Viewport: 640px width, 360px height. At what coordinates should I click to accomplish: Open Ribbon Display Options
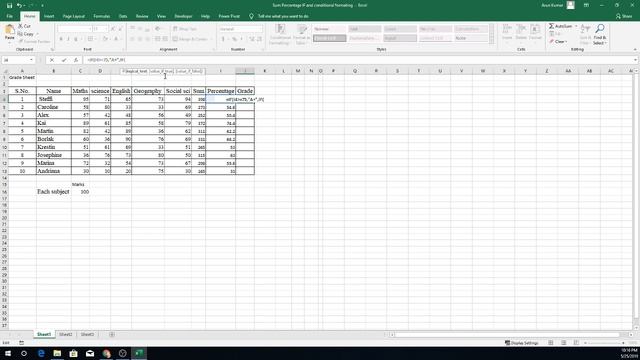coord(586,5)
